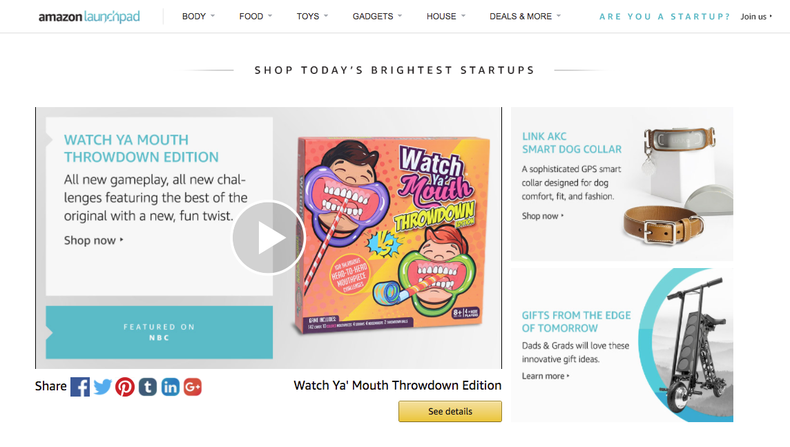
Task: Expand the BODY dropdown menu
Action: tap(198, 17)
